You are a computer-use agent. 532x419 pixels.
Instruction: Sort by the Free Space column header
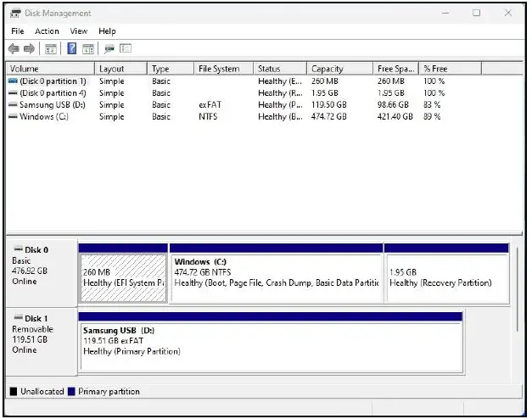tap(395, 69)
